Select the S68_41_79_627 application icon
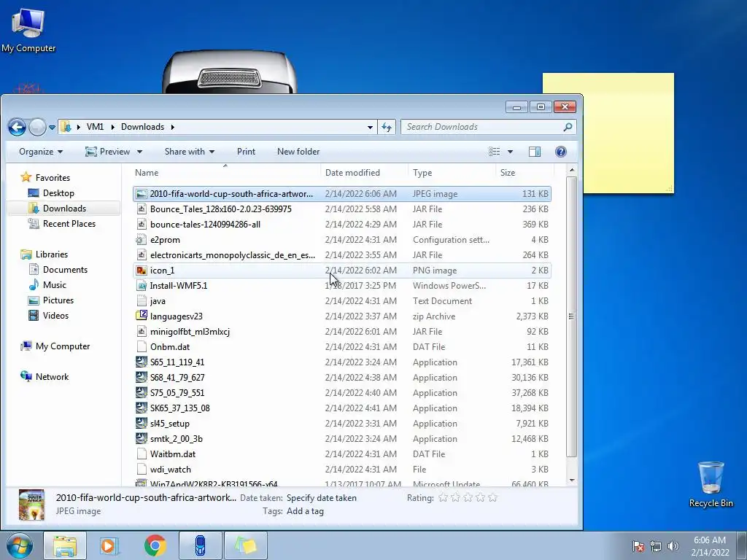 pos(141,377)
